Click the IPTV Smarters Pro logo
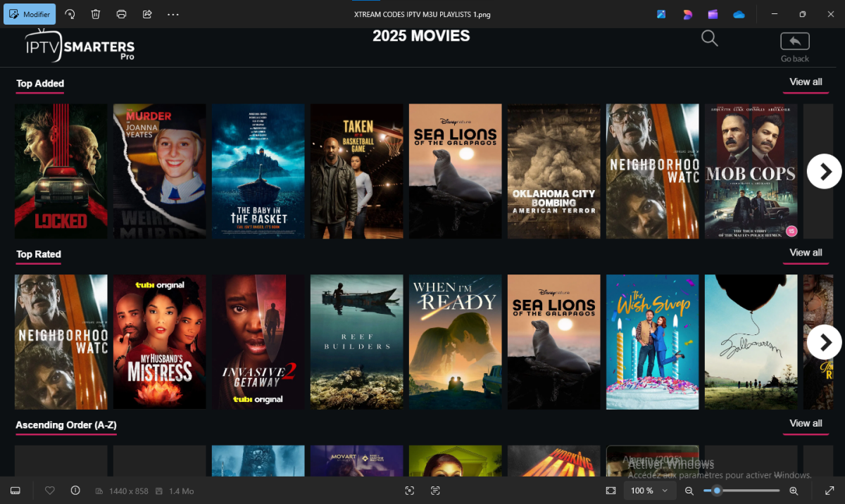 pyautogui.click(x=79, y=46)
